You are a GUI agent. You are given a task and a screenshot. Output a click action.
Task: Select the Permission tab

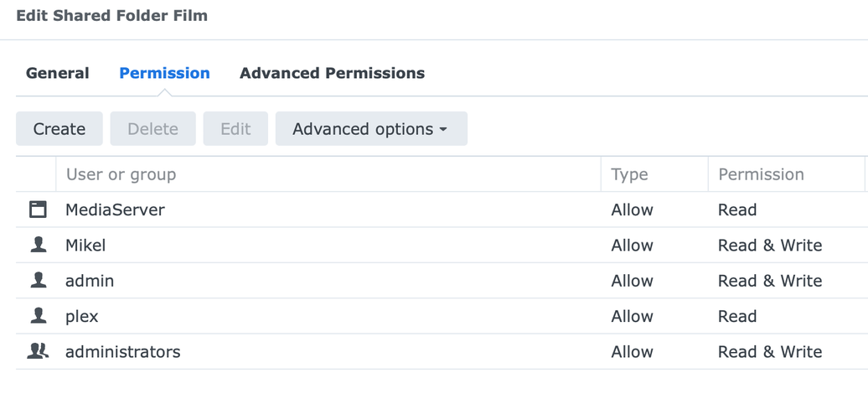[164, 73]
